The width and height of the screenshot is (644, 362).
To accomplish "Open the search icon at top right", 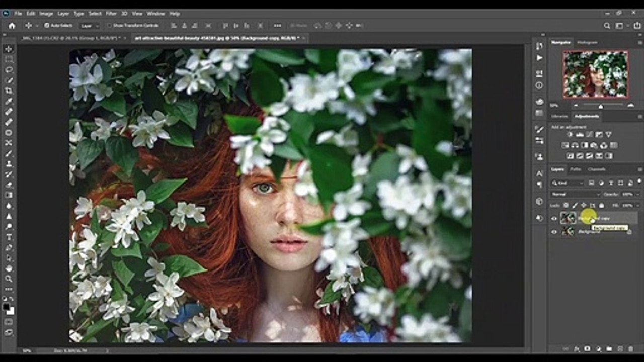I will tap(608, 26).
